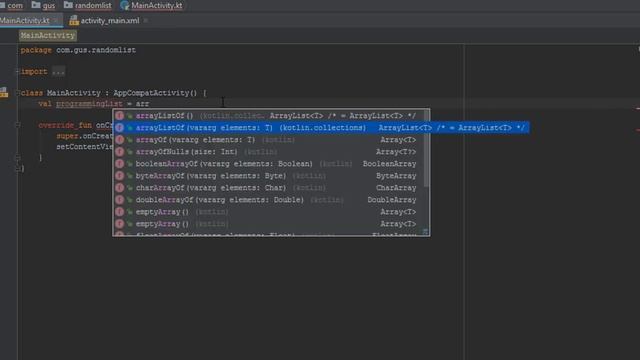Screen dimensions: 640x360
Task: Click the folded import ellipsis
Action: [58, 72]
